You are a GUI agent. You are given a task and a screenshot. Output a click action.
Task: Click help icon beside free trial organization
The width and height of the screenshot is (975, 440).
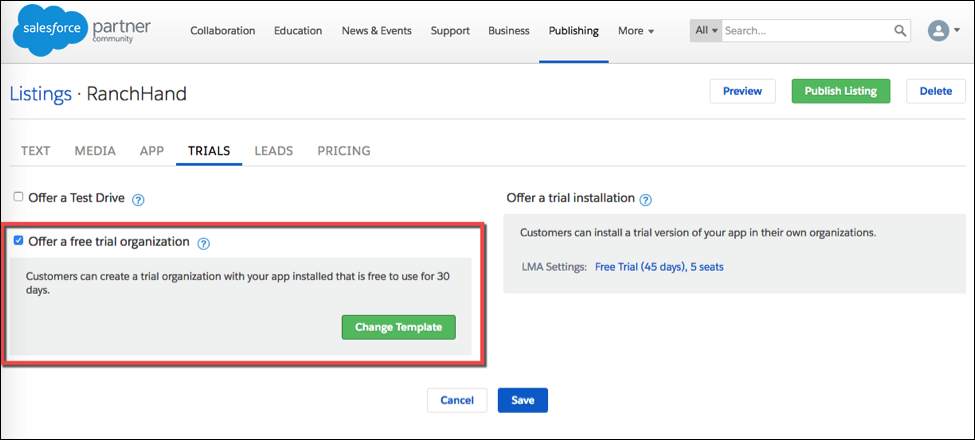click(203, 244)
